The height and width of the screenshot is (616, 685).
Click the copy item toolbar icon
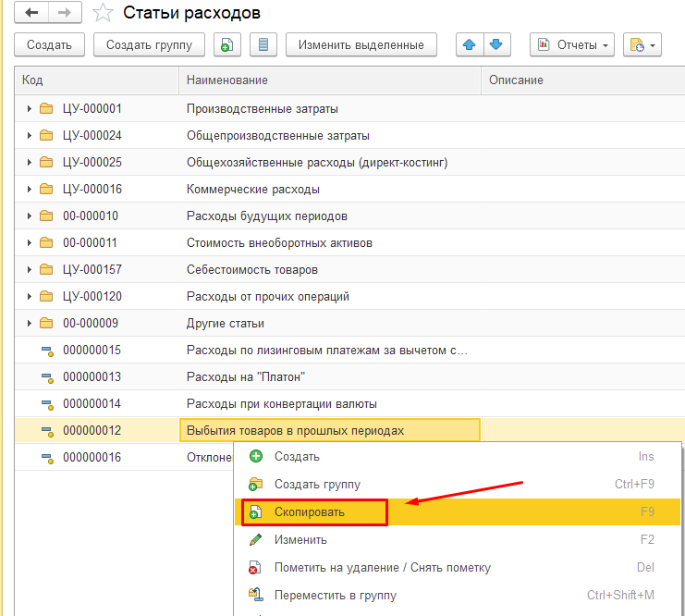(227, 44)
